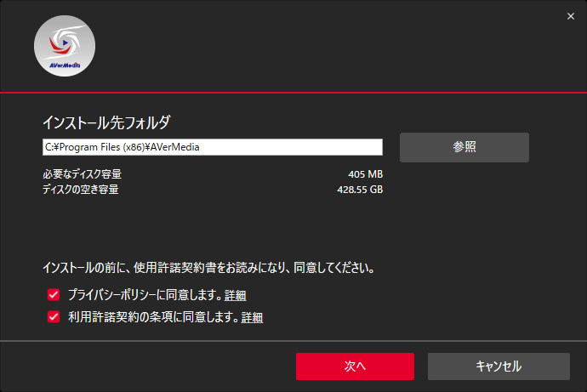Click the ディスクの空き容量 label
Screen dimensions: 587x392
pos(81,190)
